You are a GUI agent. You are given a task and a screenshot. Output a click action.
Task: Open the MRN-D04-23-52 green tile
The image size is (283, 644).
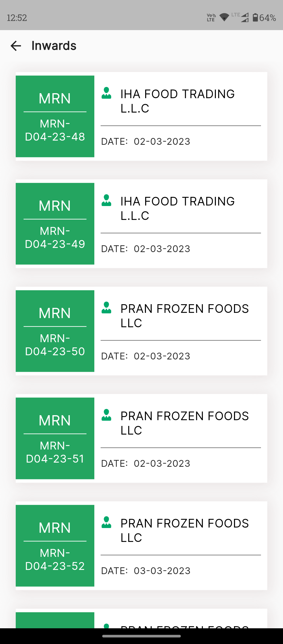coord(55,546)
